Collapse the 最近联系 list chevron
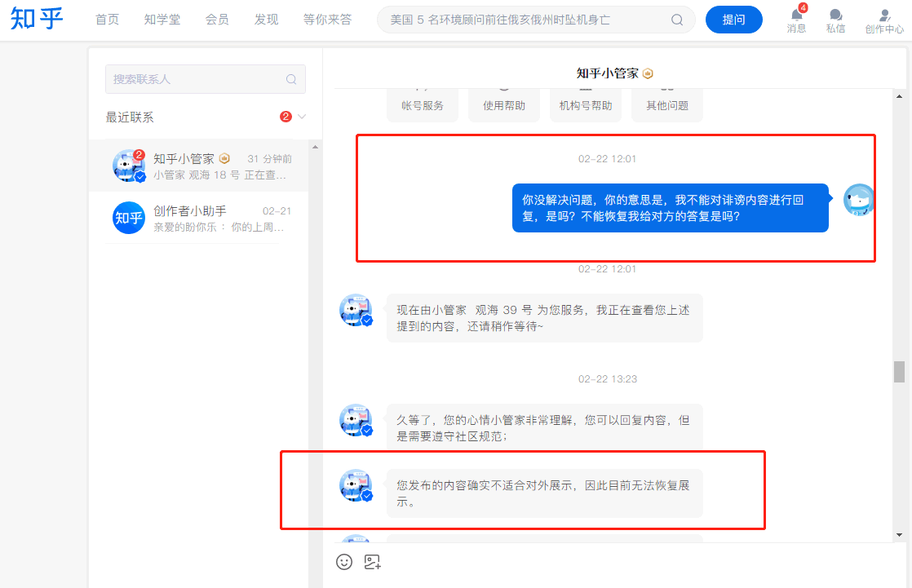This screenshot has width=912, height=588. point(302,117)
